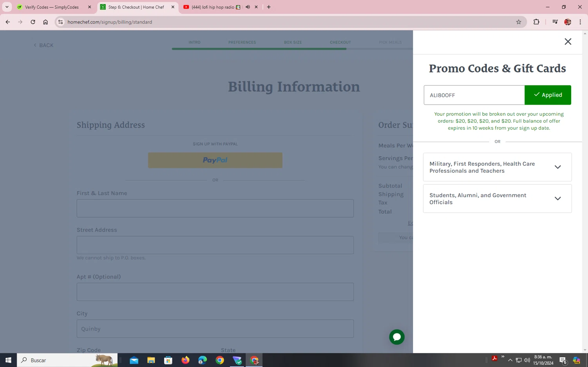Sign up with the PayPal button

coord(215,160)
